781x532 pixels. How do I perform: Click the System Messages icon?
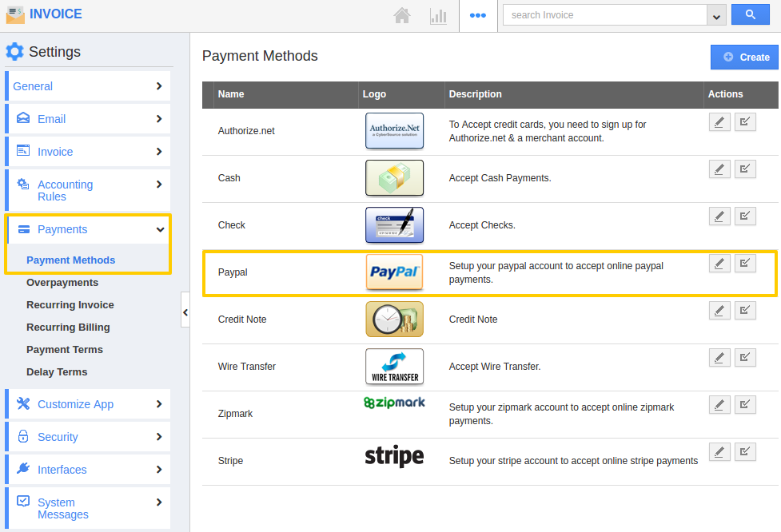(x=23, y=501)
